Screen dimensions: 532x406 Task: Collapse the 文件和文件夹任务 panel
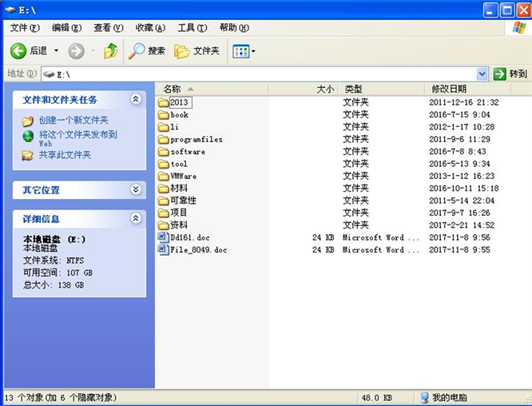point(136,99)
